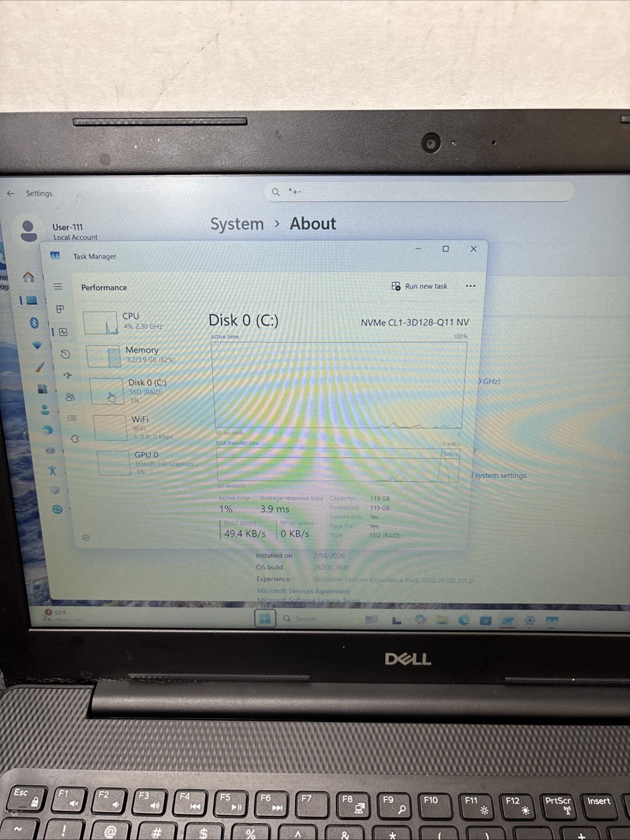
Task: Open Task Manager more options ellipsis
Action: [x=470, y=286]
